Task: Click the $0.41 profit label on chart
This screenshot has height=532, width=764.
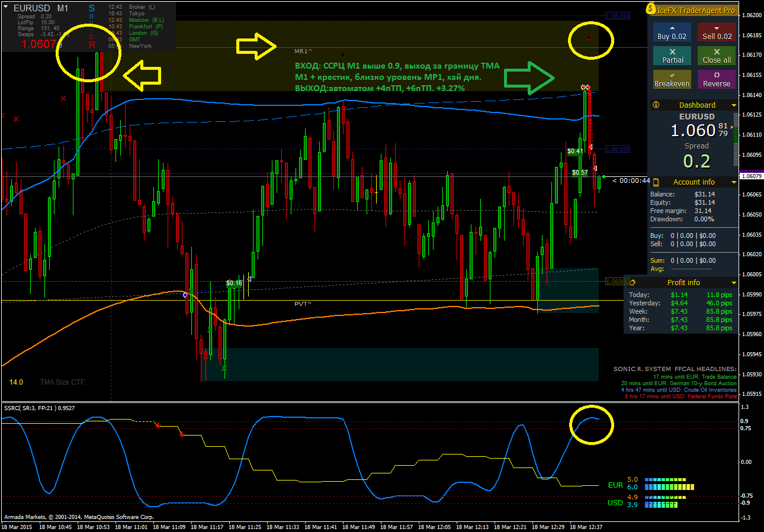Action: coord(575,151)
